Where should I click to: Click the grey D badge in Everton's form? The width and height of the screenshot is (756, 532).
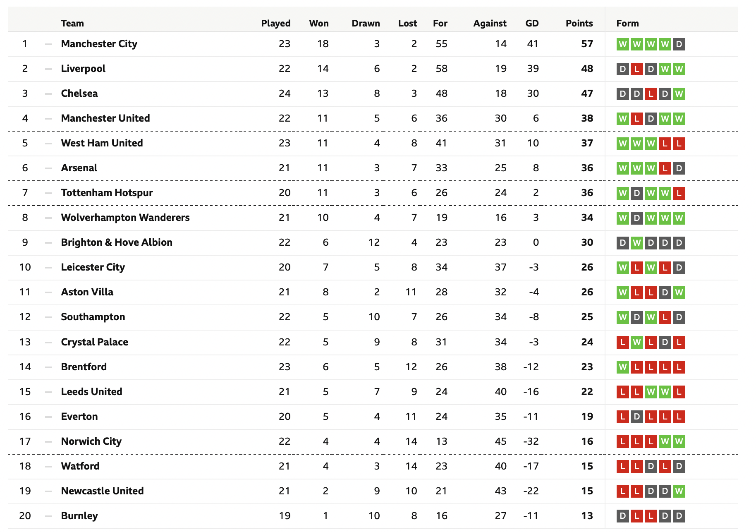pyautogui.click(x=636, y=417)
